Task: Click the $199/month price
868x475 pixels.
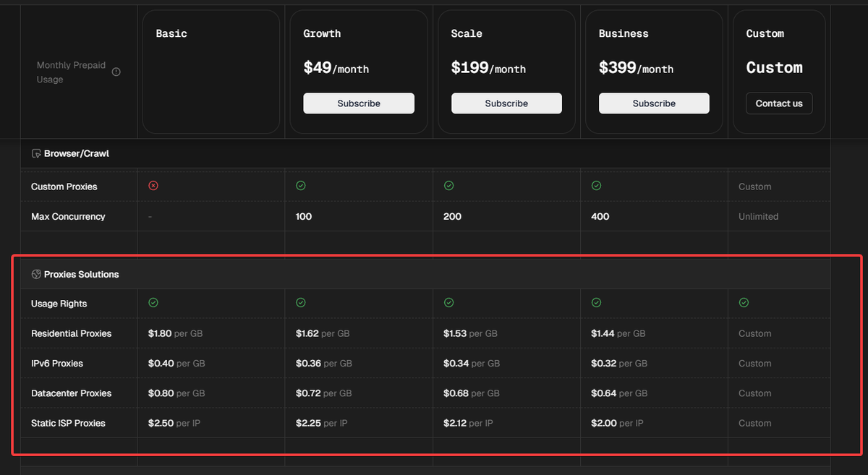Action: 488,68
